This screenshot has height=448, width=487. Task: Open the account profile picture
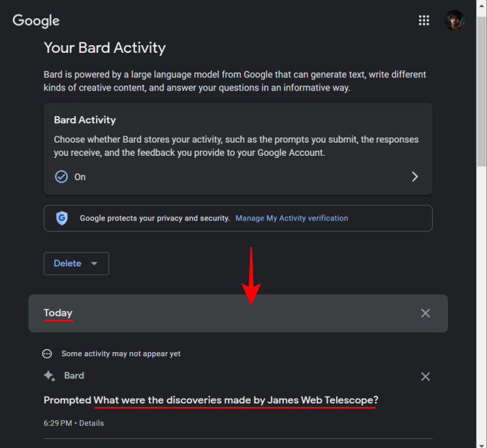coord(454,20)
